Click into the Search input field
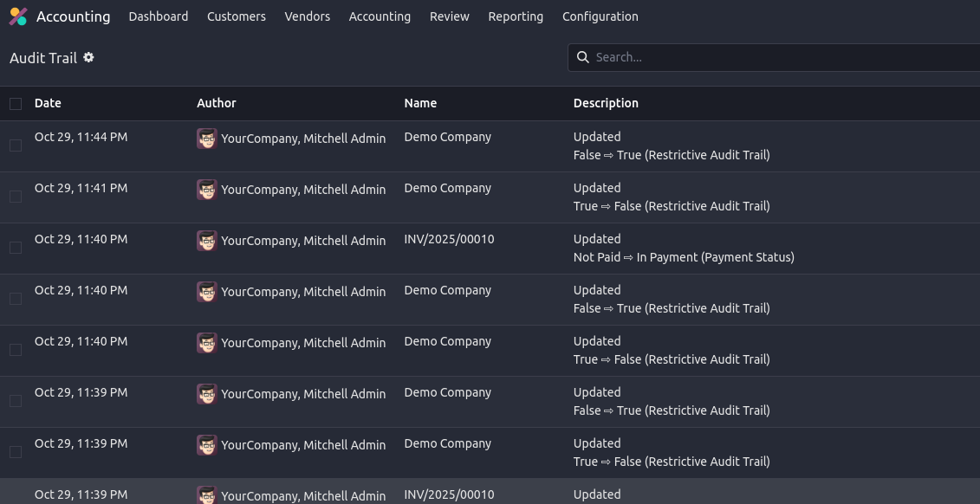 click(x=780, y=57)
